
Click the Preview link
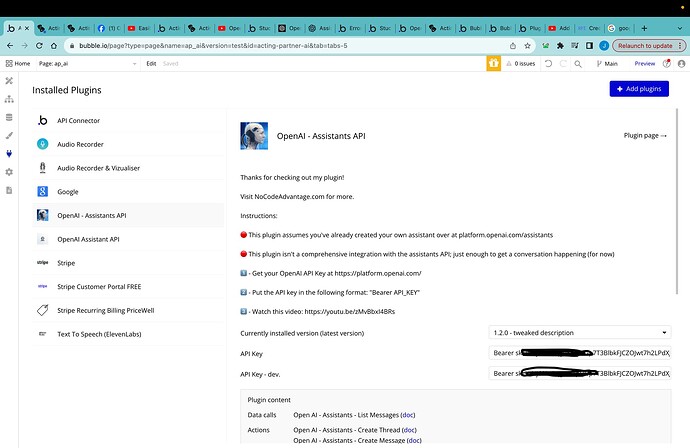(645, 63)
